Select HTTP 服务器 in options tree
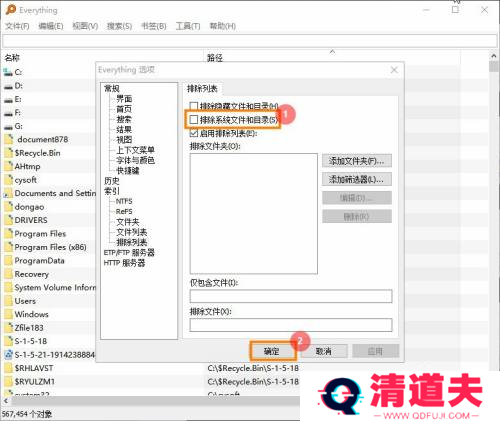 [x=124, y=263]
